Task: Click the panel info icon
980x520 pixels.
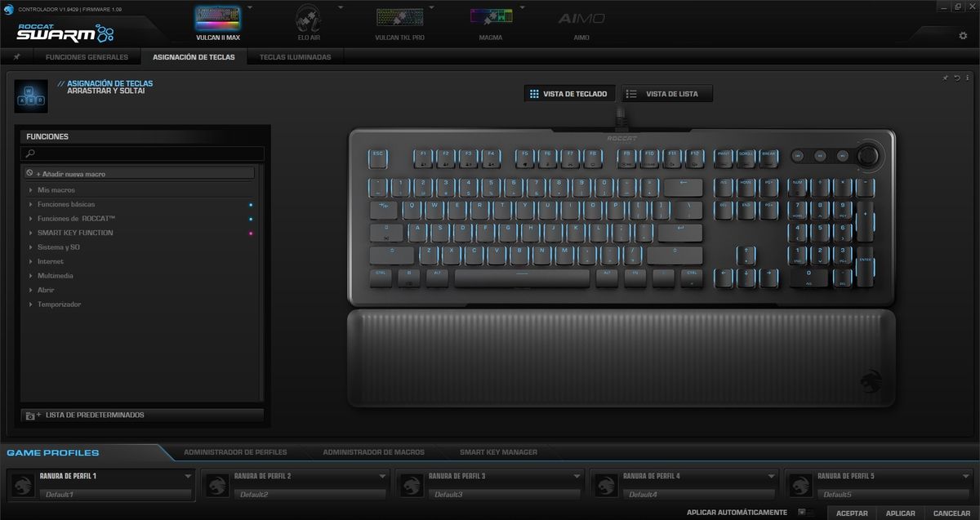Action: tap(966, 78)
